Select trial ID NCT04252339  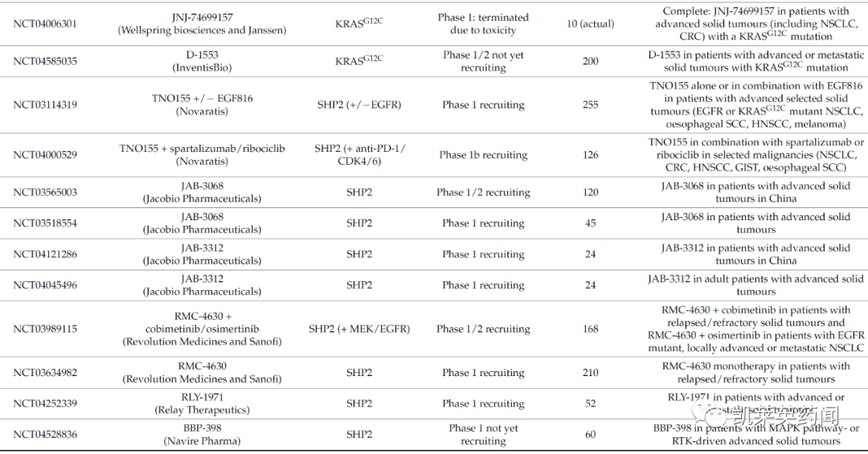45,403
